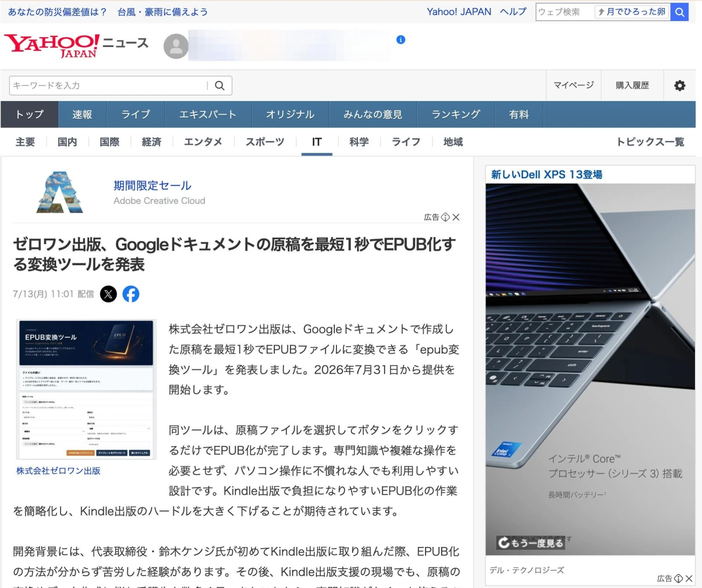This screenshot has height=588, width=702.
Task: Open the ヘルプ link
Action: pyautogui.click(x=513, y=12)
